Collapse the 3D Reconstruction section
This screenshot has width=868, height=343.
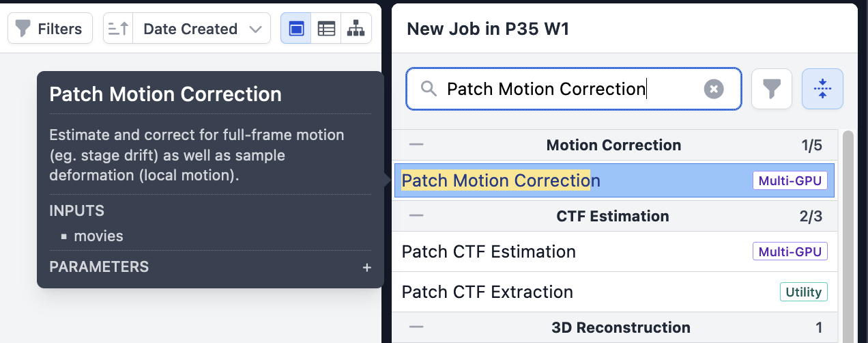[x=416, y=327]
